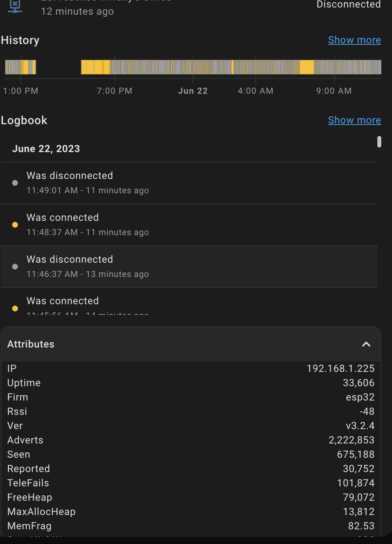
Task: Click the Attributes header title
Action: (x=31, y=344)
